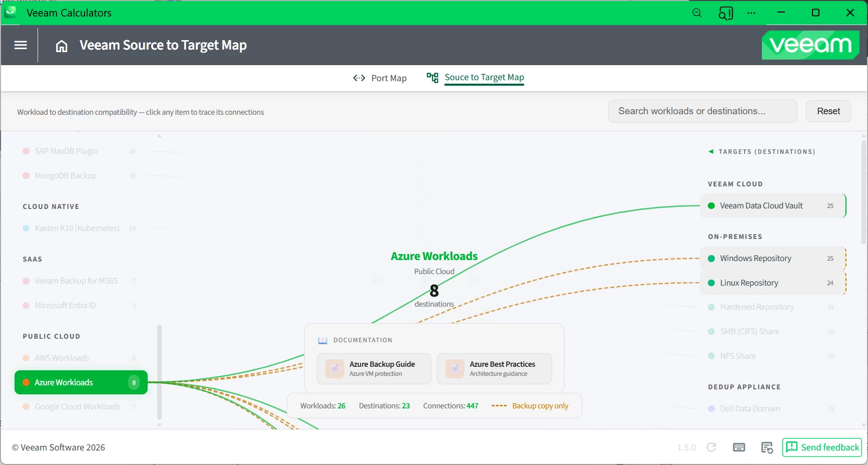Select Kasten K10 (Kubernetes) workload

coord(81,228)
